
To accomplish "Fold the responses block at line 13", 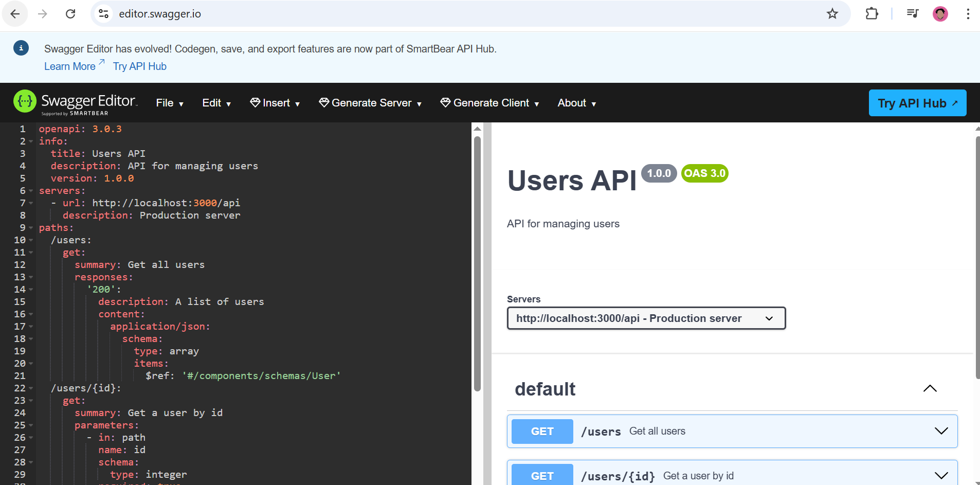I will (31, 277).
